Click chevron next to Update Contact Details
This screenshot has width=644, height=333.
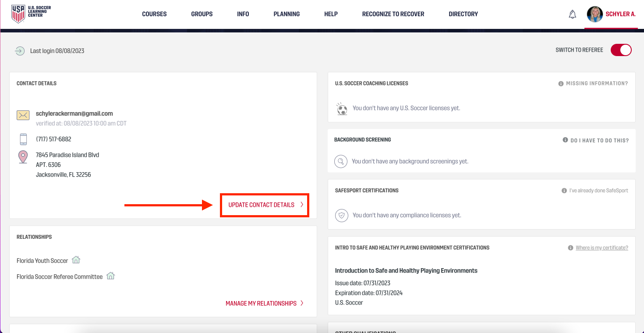[x=302, y=205]
